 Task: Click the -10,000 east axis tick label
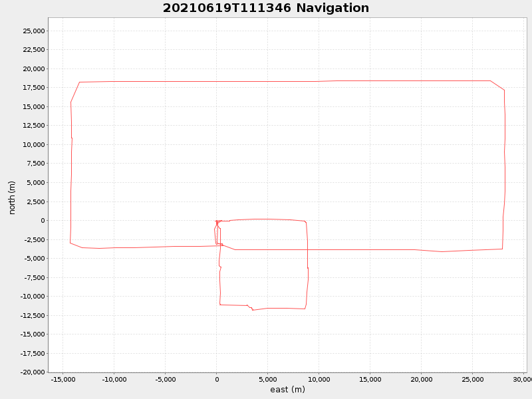(114, 379)
